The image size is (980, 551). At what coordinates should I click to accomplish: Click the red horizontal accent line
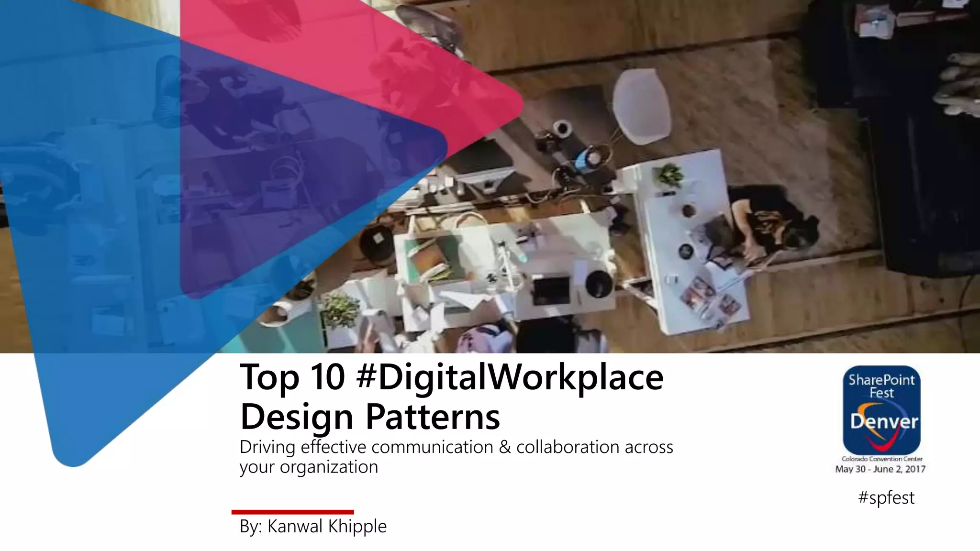coord(292,512)
